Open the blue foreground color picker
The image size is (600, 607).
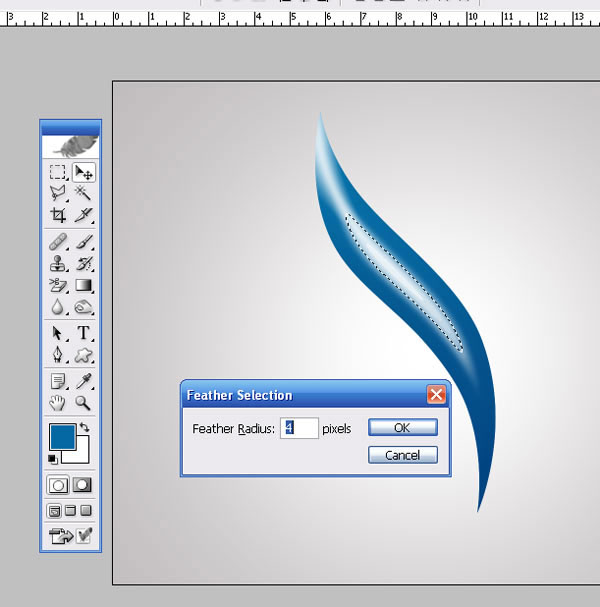pos(62,437)
